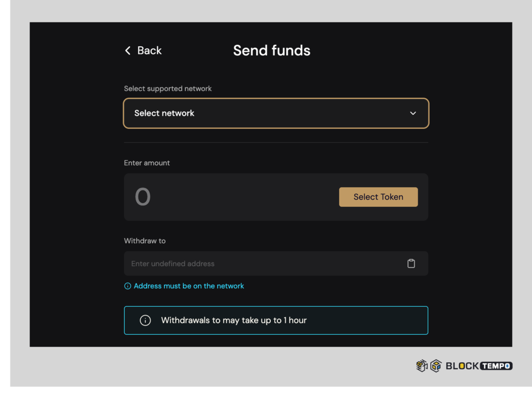Open the Select network dropdown
This screenshot has height=393, width=532.
(x=275, y=113)
